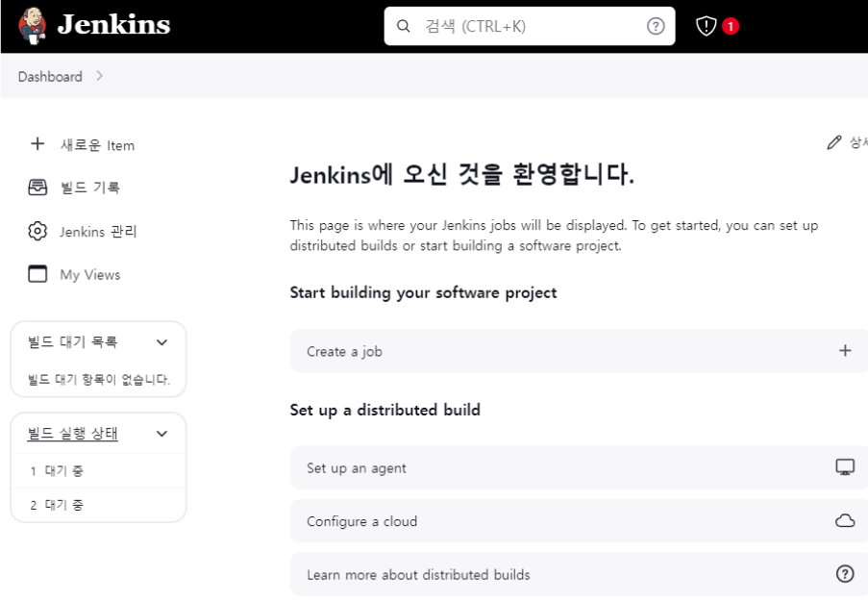Image resolution: width=868 pixels, height=602 pixels.
Task: Click the Jenkins butler logo
Action: pos(32,25)
